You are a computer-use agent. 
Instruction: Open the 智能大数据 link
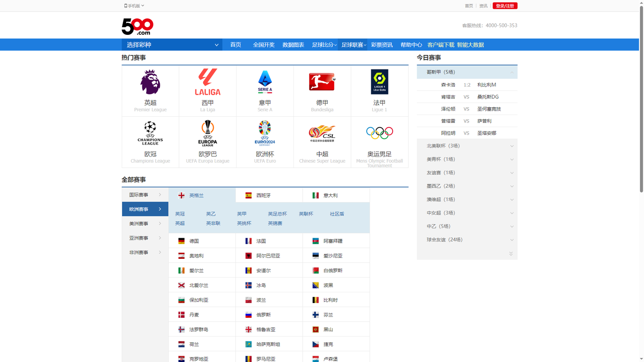(x=470, y=45)
